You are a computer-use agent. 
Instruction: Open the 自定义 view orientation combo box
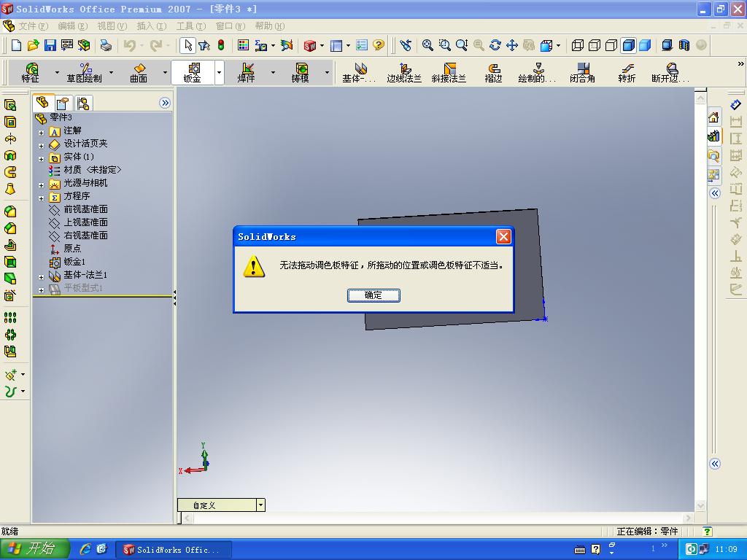pyautogui.click(x=221, y=505)
